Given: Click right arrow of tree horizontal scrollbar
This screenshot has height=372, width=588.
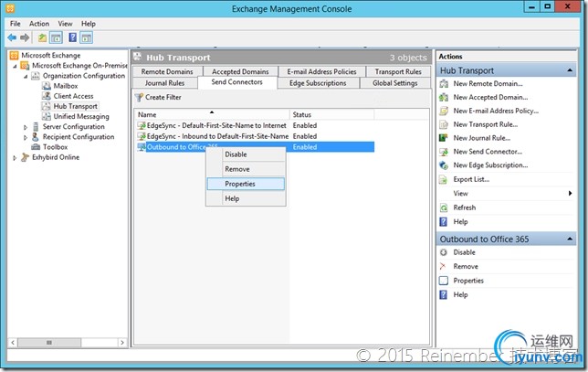Looking at the screenshot, I should tap(122, 343).
